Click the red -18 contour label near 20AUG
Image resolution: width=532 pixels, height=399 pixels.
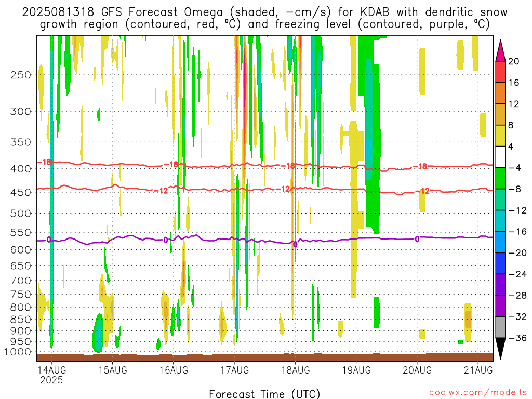420,166
